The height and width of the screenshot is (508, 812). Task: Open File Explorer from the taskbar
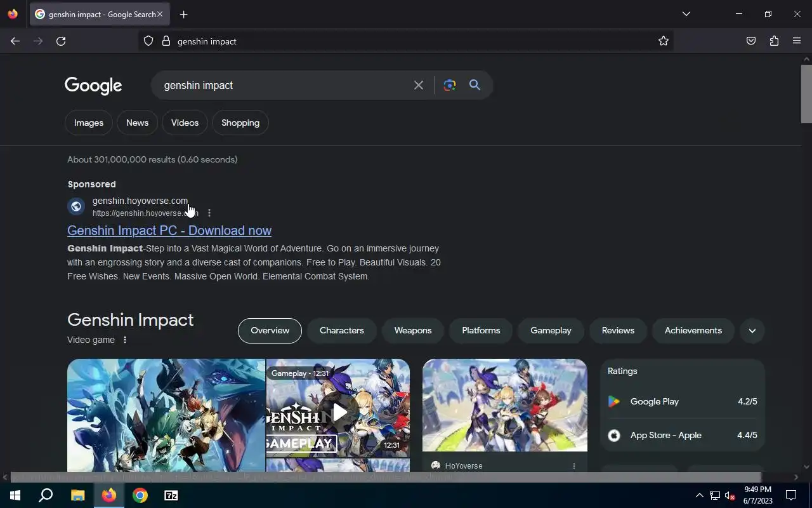pos(77,495)
